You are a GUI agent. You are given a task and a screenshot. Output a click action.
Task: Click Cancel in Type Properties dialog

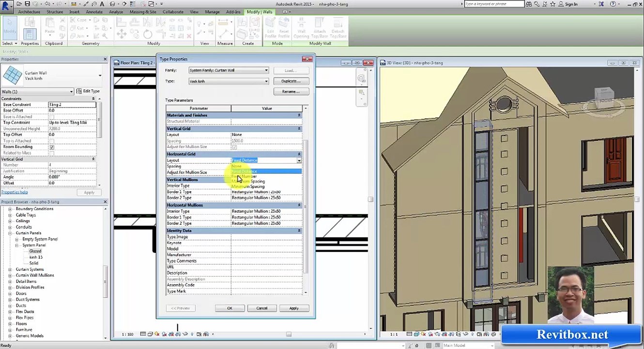[x=261, y=308]
